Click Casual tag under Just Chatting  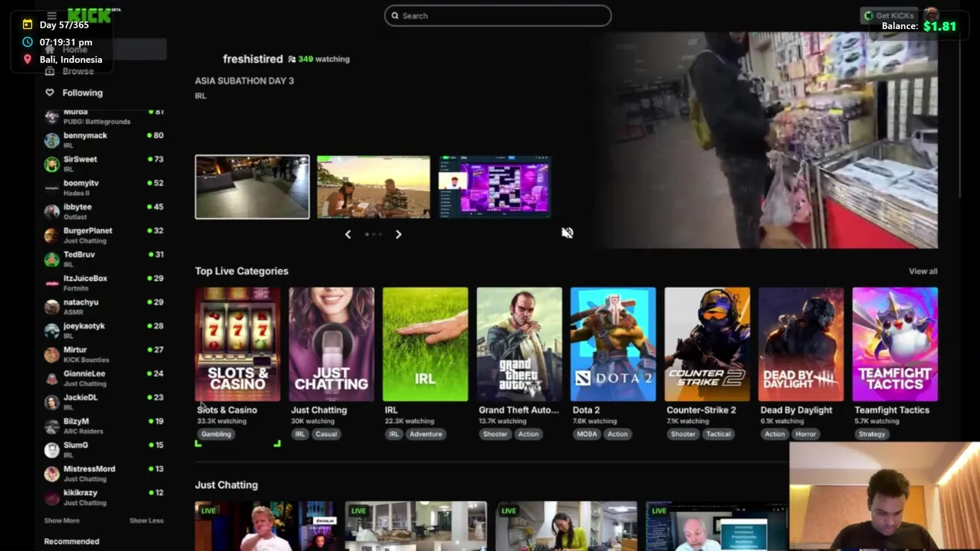click(326, 434)
